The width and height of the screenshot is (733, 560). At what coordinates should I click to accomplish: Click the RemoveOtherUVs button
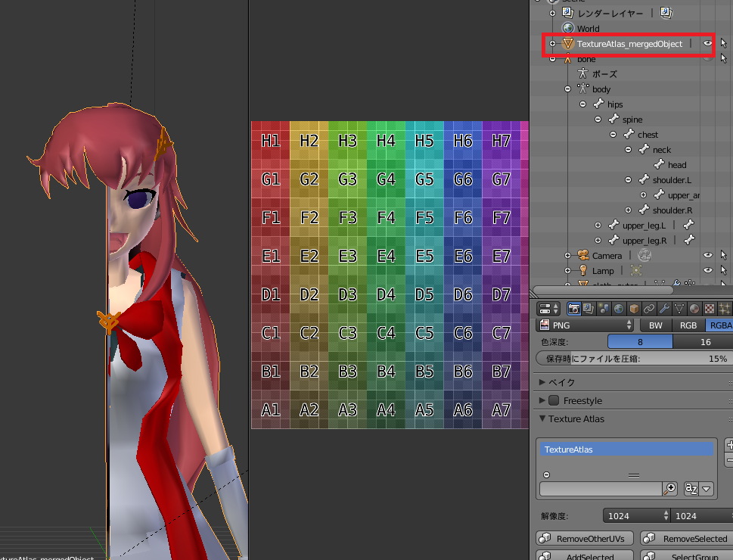(x=584, y=538)
